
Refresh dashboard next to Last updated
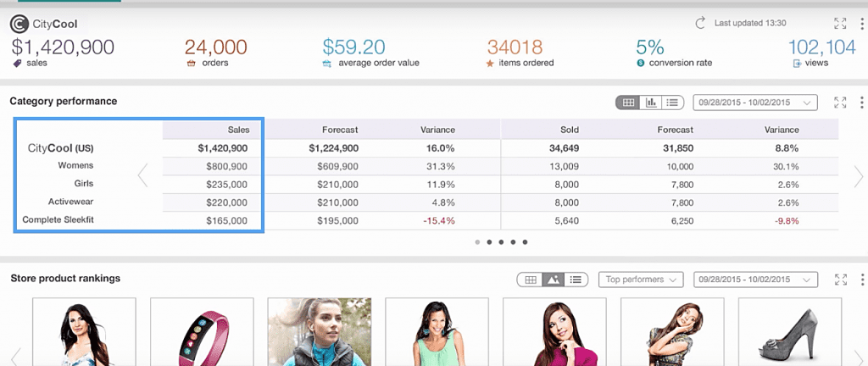point(700,23)
